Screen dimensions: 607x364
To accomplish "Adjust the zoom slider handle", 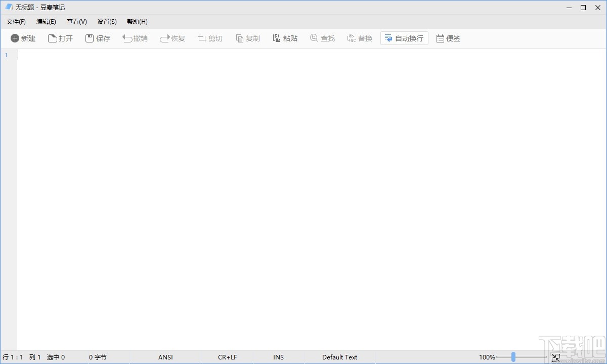I will (x=513, y=357).
